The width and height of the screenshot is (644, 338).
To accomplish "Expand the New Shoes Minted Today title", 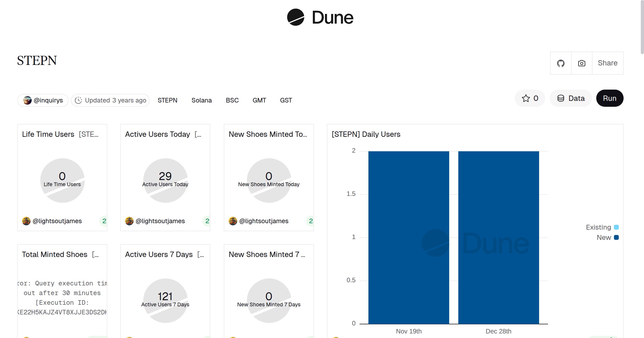I will [268, 134].
